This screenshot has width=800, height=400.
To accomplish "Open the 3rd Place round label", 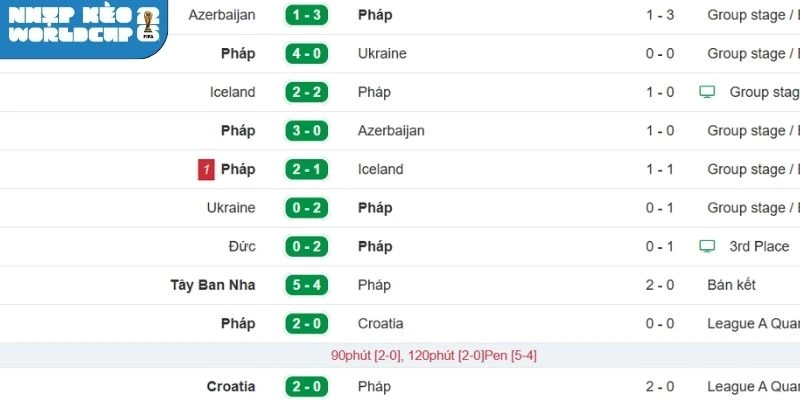I will pos(759,246).
